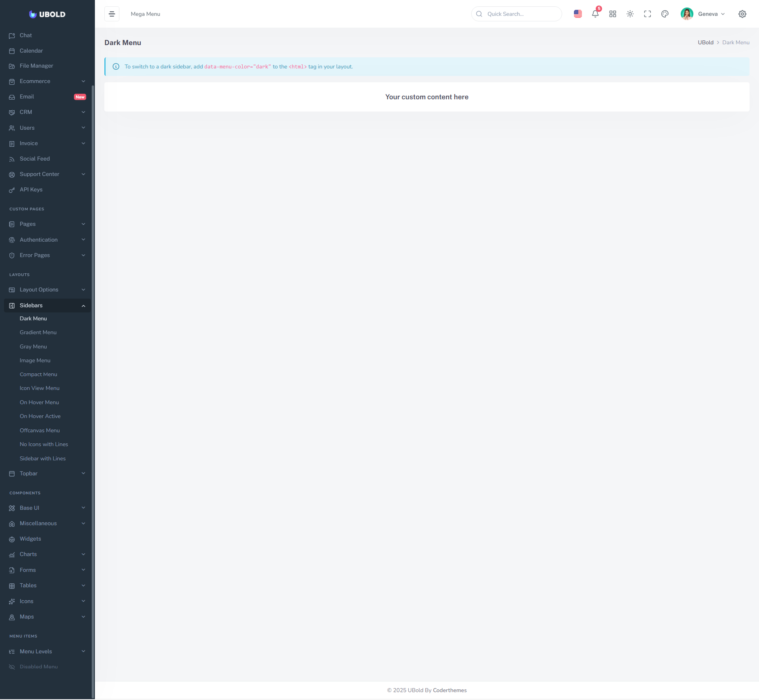Expand the Topbar menu chevron
The width and height of the screenshot is (759, 700).
[83, 473]
